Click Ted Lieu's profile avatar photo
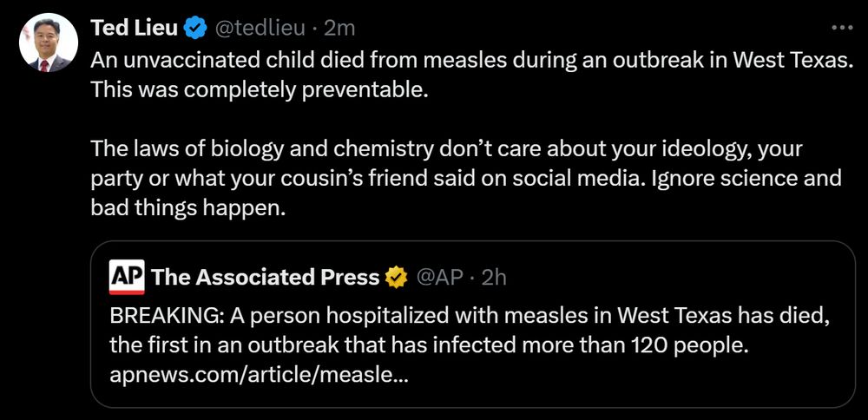Viewport: 868px width, 420px height. pyautogui.click(x=46, y=43)
